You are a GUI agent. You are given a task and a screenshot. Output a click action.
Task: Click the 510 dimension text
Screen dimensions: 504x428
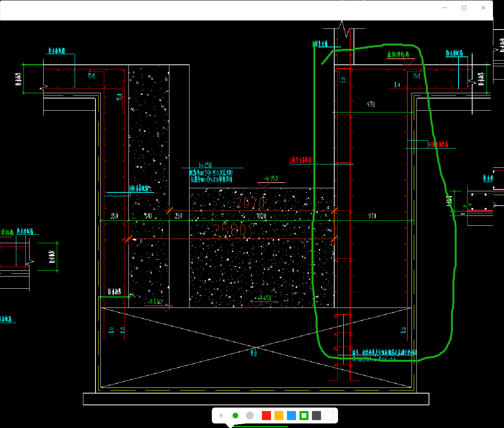pyautogui.click(x=148, y=216)
